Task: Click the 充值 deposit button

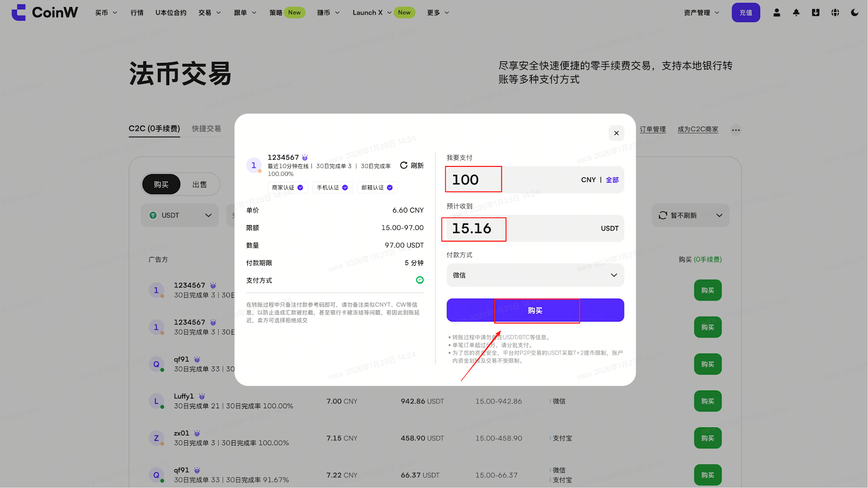Action: 745,12
